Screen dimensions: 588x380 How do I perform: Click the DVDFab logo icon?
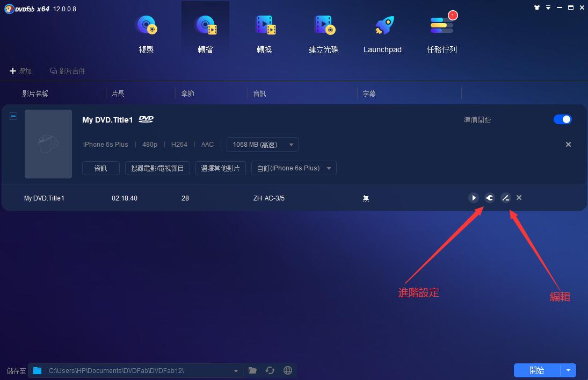(9, 9)
